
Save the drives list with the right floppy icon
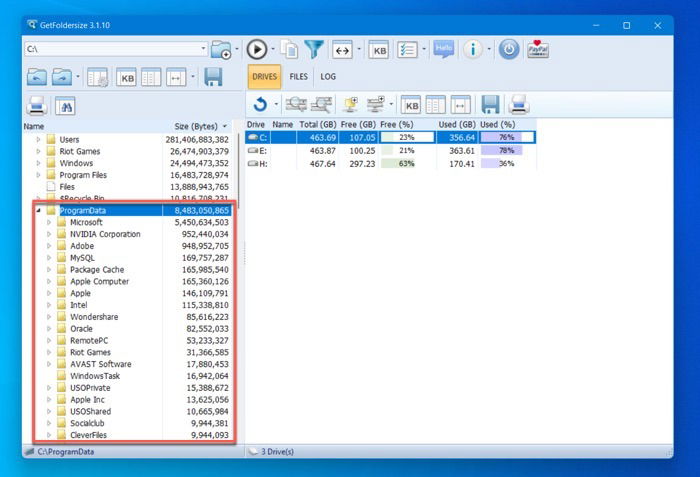click(x=490, y=105)
